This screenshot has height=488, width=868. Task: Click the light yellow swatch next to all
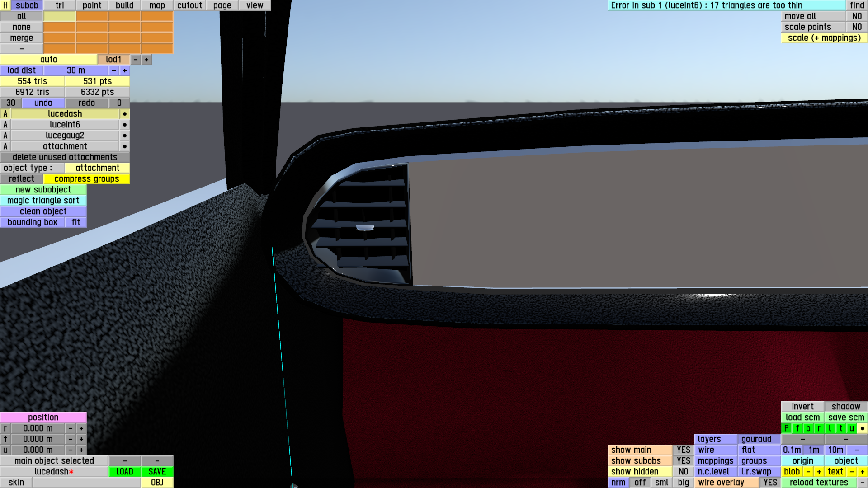tap(59, 16)
